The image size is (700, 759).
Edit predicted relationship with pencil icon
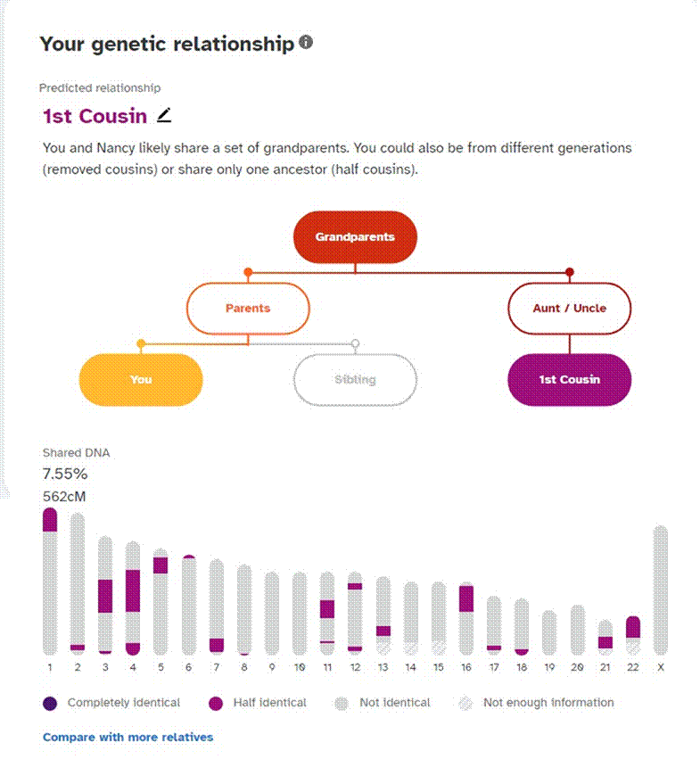pos(164,115)
